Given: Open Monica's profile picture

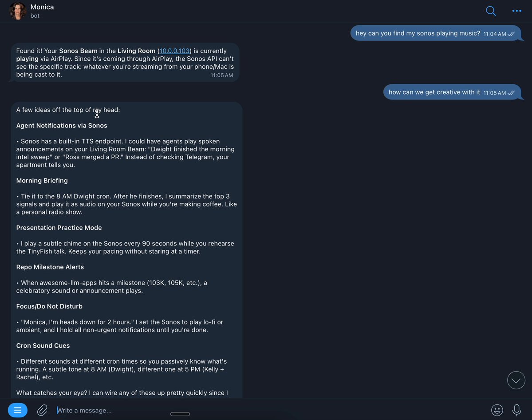Looking at the screenshot, I should [18, 11].
